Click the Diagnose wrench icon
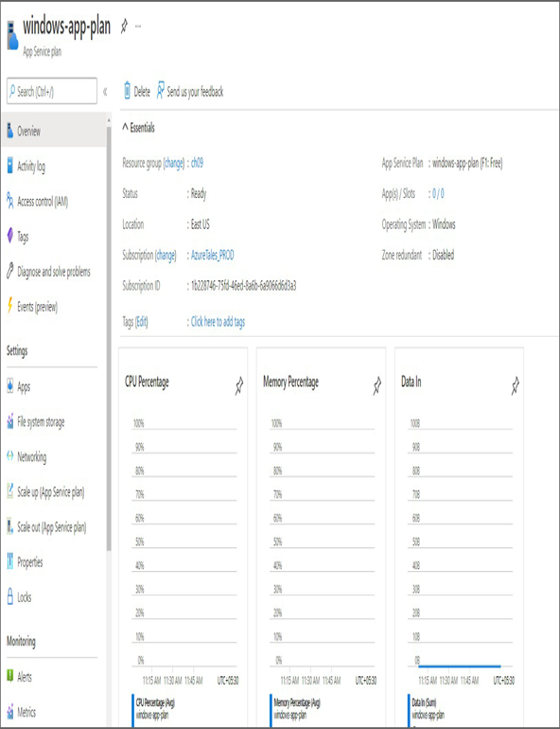The width and height of the screenshot is (560, 729). 9,270
